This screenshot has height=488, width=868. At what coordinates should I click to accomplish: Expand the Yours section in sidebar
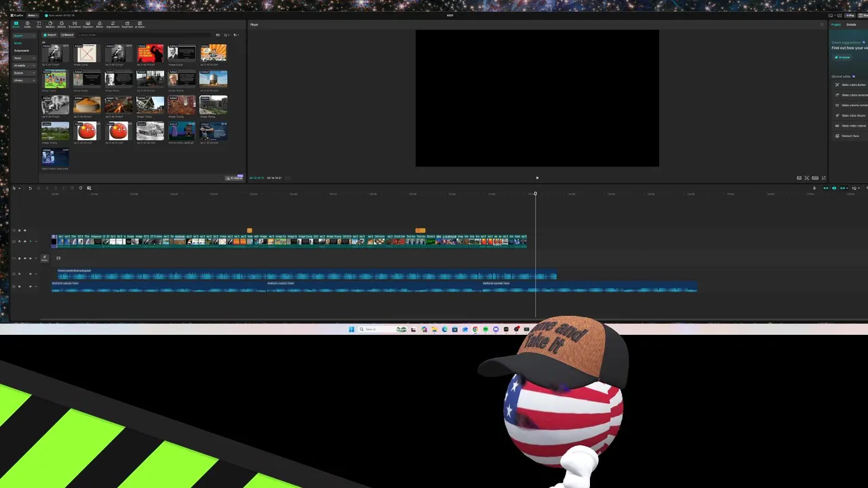pos(24,58)
